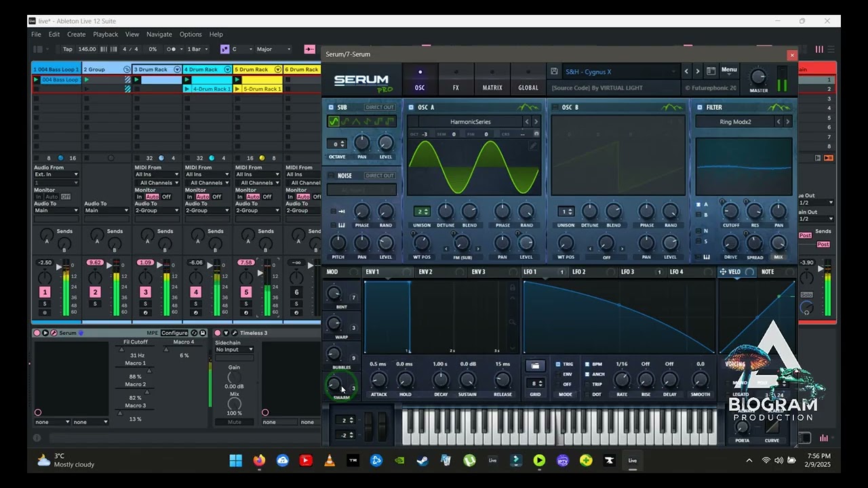Toggle the LFO TRIG mode checkbox
868x488 pixels.
pyautogui.click(x=558, y=364)
